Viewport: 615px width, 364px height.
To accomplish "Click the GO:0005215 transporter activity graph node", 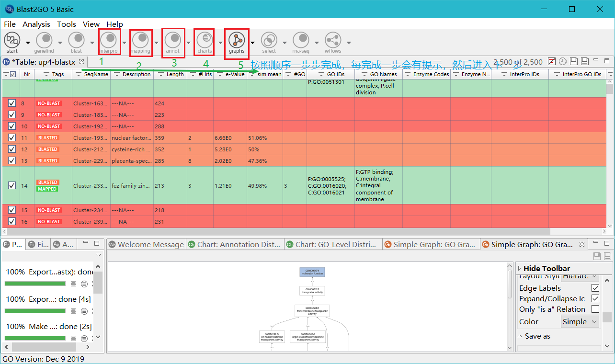I will click(x=312, y=290).
